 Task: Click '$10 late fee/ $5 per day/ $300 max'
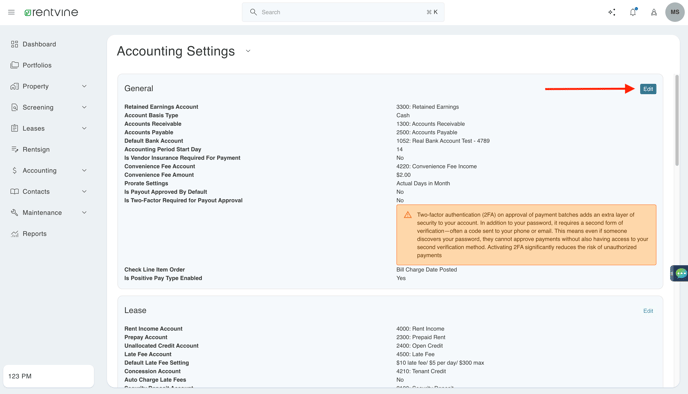tap(440, 362)
